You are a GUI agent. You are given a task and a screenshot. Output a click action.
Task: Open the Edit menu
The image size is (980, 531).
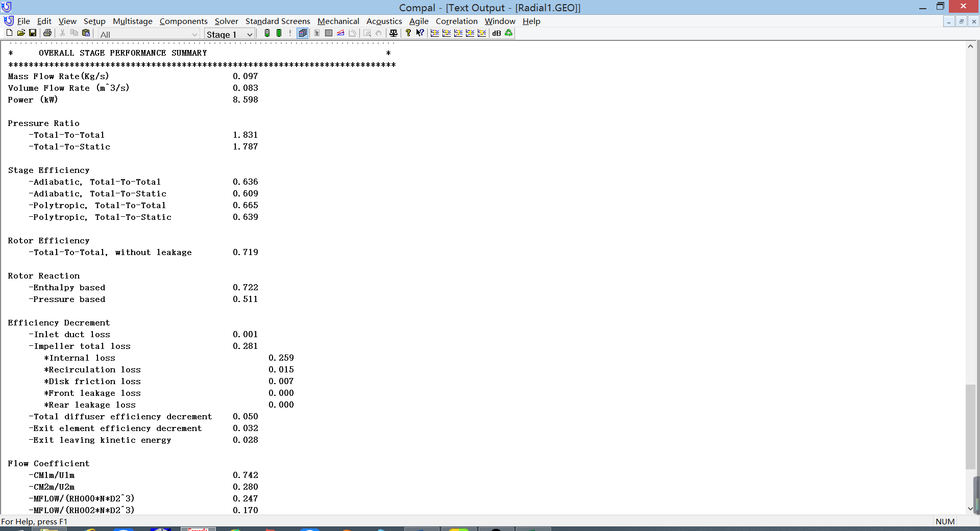click(44, 21)
